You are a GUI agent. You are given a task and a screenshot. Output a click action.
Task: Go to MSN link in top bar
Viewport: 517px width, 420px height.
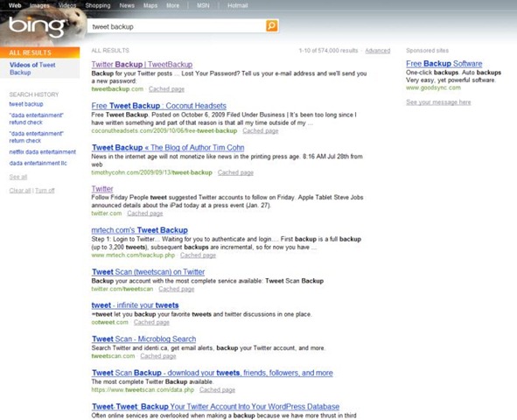coord(203,5)
